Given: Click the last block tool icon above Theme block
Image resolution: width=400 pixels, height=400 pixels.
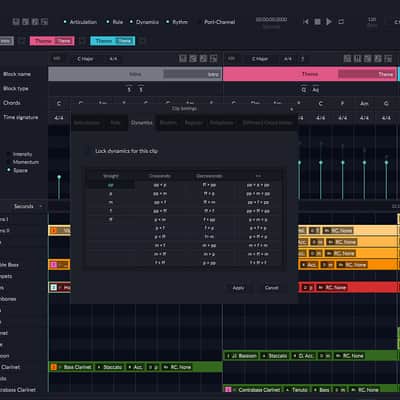Looking at the screenshot, I should 388,59.
